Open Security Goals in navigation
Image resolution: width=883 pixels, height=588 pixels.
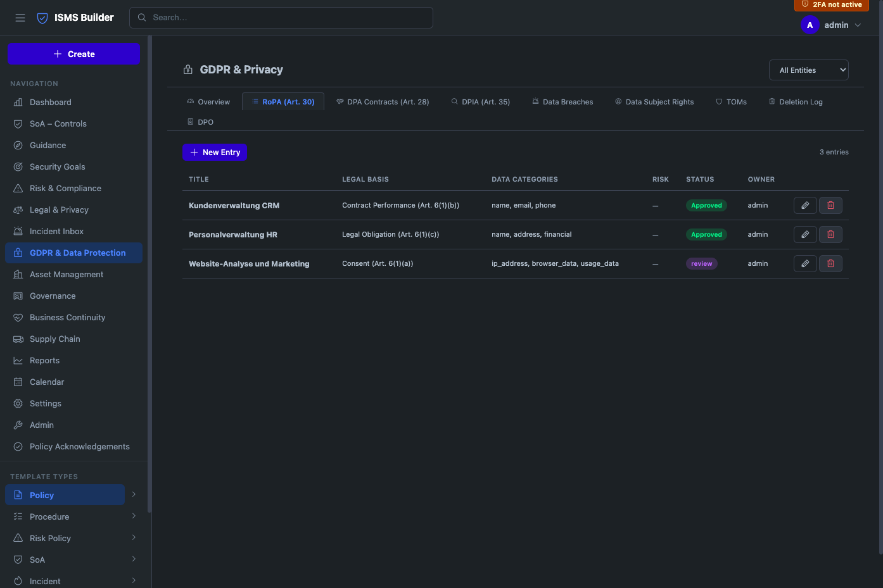coord(73,166)
